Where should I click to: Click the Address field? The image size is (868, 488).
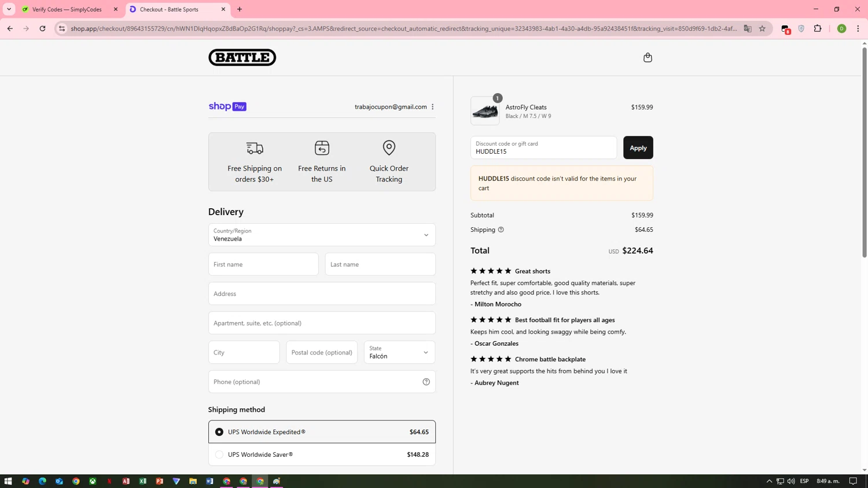322,294
